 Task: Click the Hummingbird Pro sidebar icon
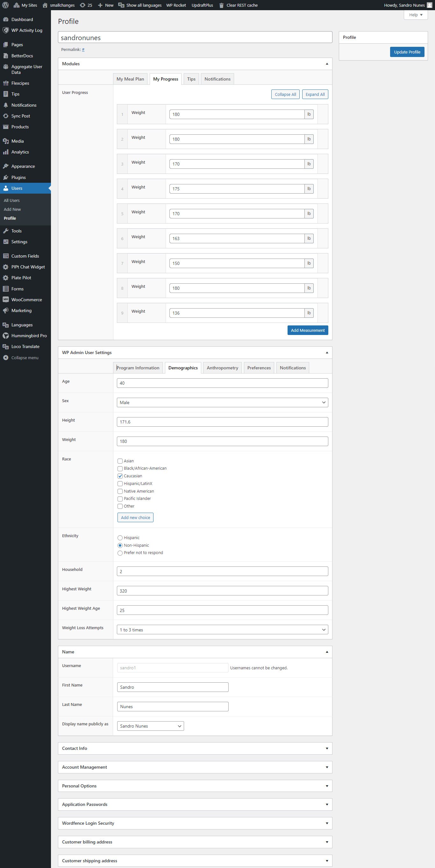click(6, 336)
